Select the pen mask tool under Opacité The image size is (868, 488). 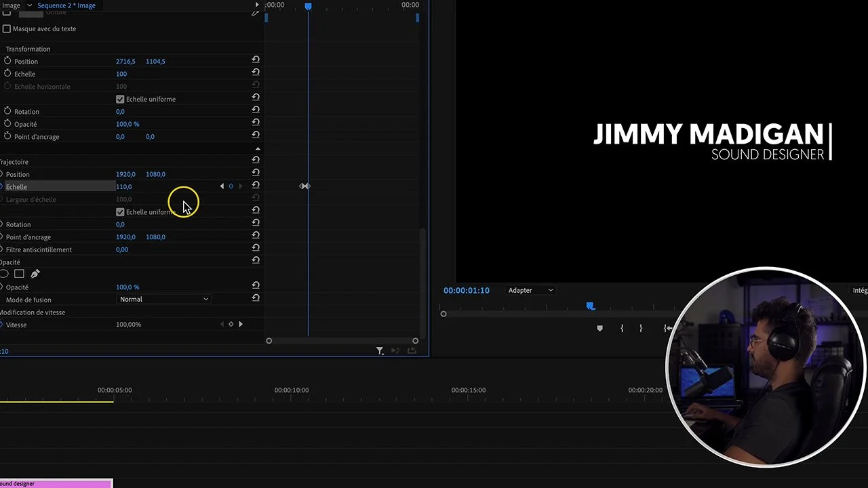pyautogui.click(x=35, y=274)
